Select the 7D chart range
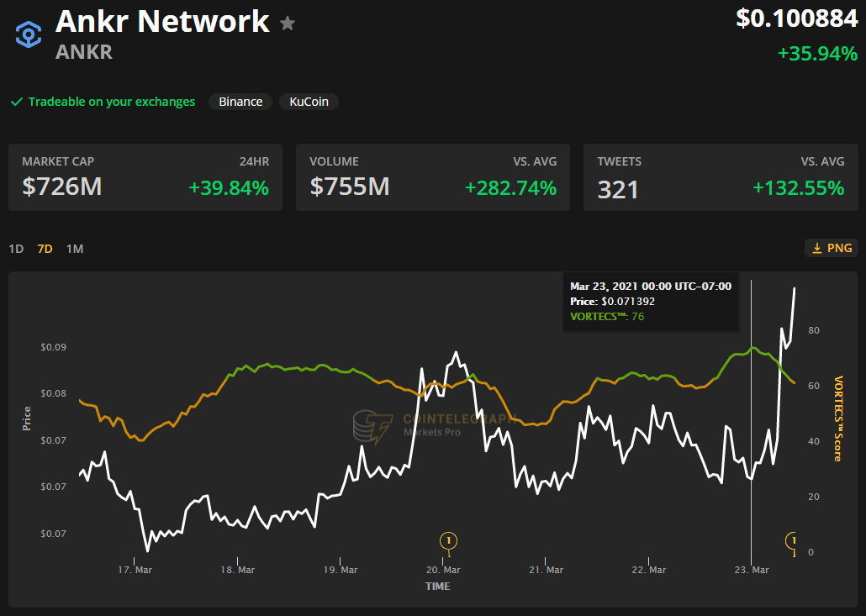The image size is (866, 616). [x=45, y=249]
